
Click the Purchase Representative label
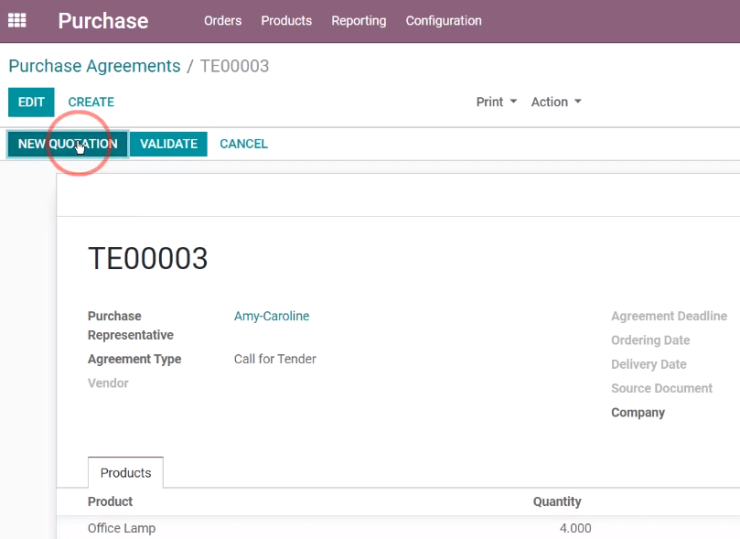tap(131, 325)
